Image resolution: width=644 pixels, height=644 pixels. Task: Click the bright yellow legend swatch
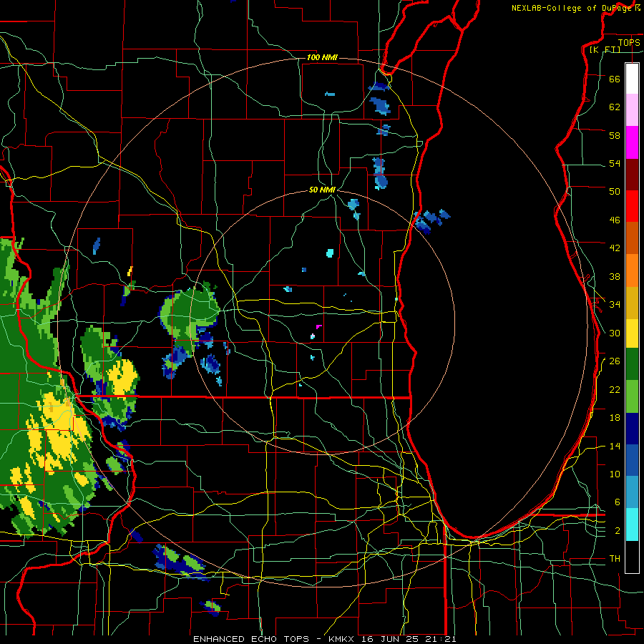click(632, 333)
